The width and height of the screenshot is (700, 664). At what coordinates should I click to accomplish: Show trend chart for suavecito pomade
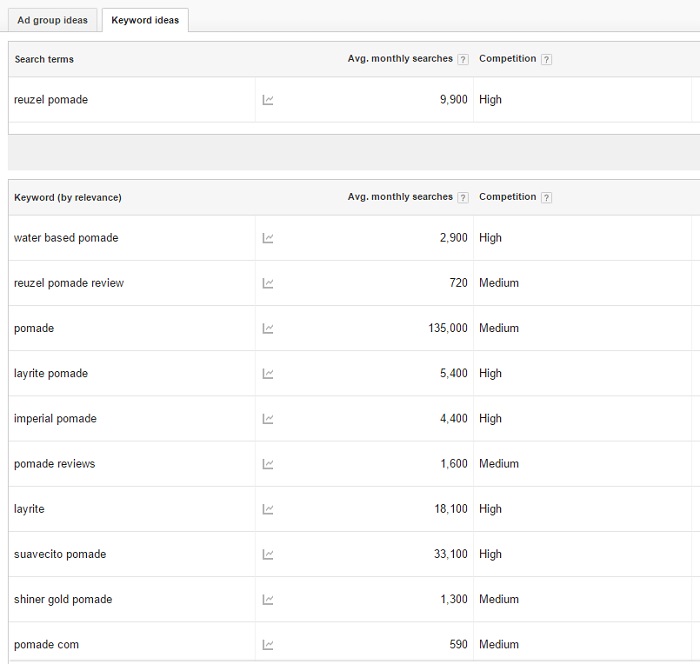[268, 554]
